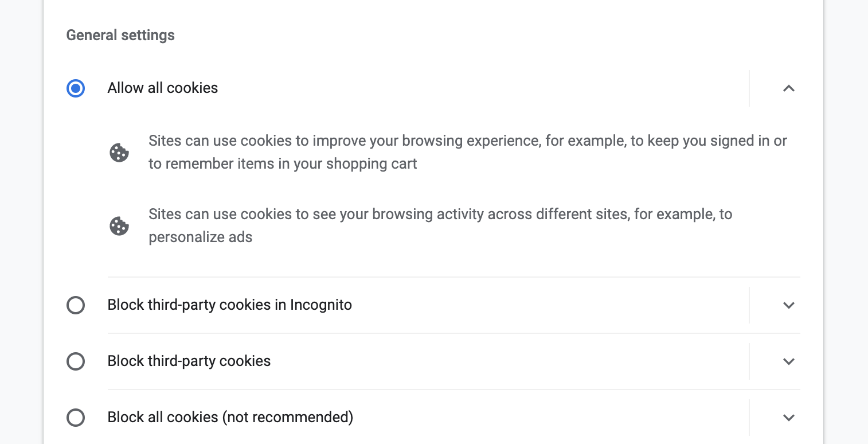The image size is (868, 444).
Task: Click the description about browsing activity across sites
Action: tap(440, 226)
